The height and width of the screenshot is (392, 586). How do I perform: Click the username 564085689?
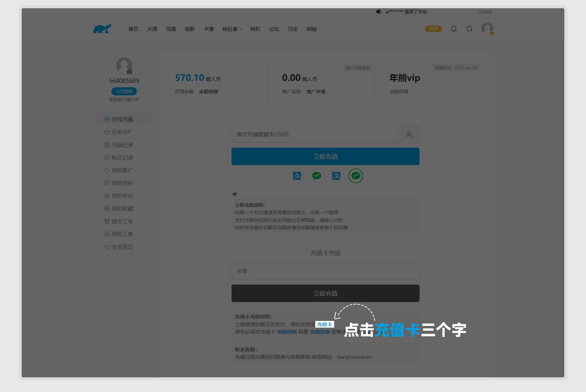(x=124, y=81)
